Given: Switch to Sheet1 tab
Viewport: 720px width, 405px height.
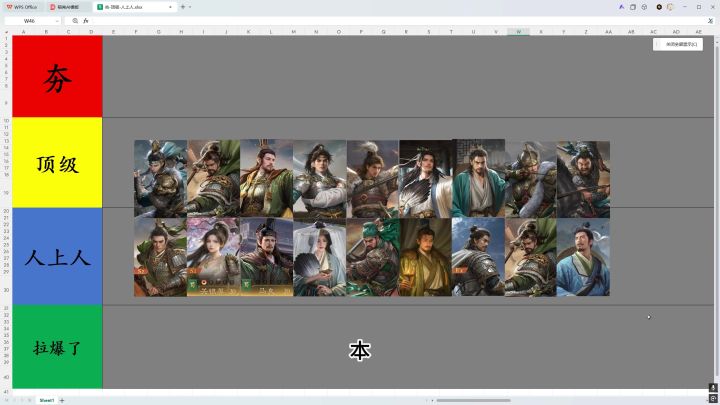Looking at the screenshot, I should [x=47, y=400].
